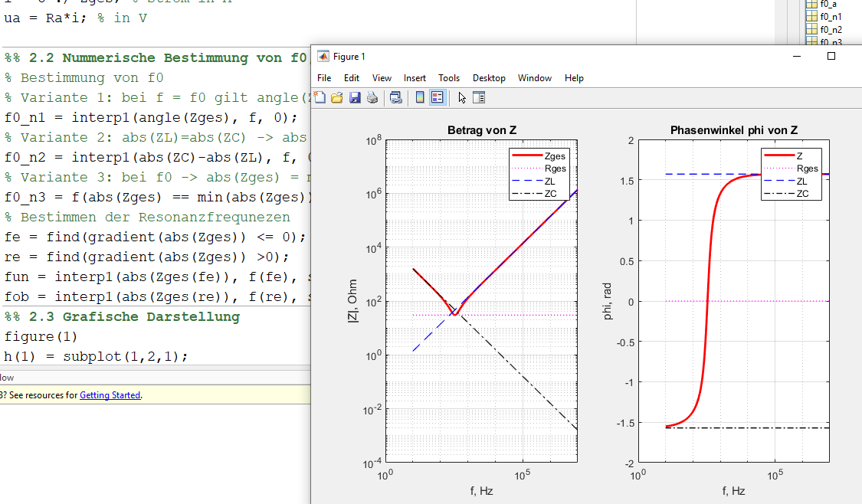Expand the Desktop menu
The height and width of the screenshot is (504, 862).
[489, 78]
